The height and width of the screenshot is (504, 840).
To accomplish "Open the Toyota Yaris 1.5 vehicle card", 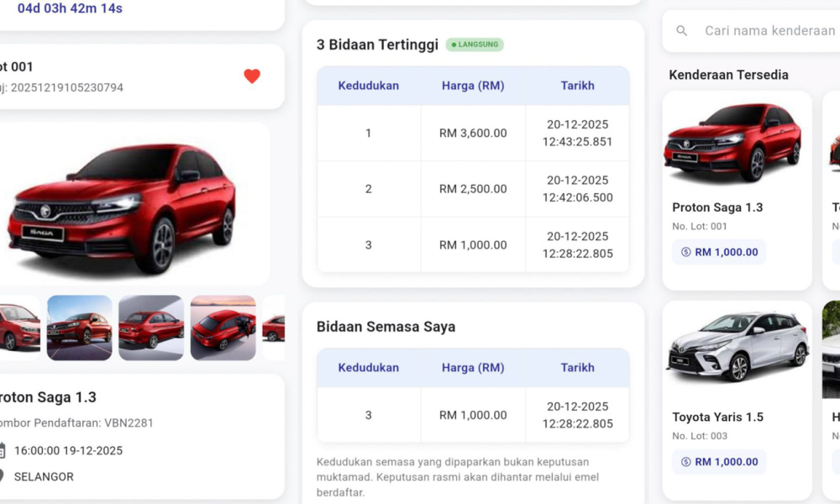I will click(x=737, y=399).
